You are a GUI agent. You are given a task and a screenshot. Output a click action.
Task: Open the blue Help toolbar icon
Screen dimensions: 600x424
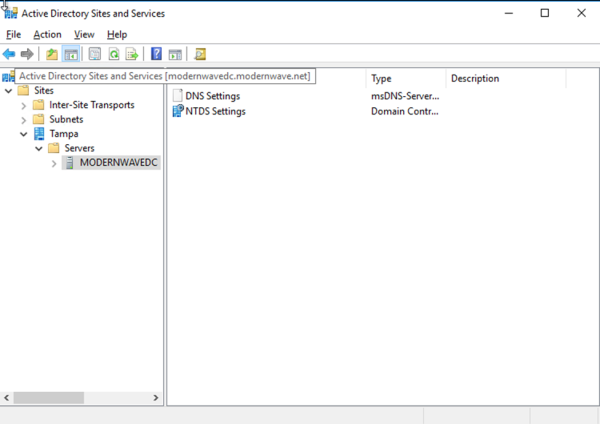pos(156,54)
